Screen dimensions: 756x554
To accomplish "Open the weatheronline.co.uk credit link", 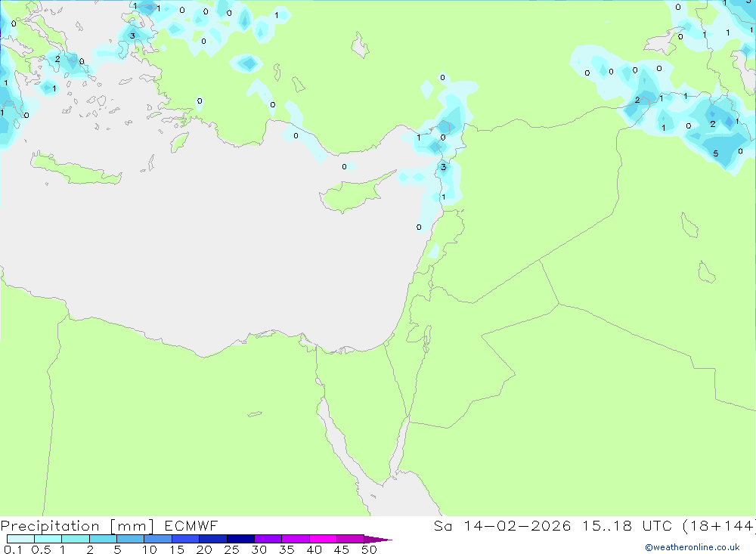I will (x=692, y=547).
